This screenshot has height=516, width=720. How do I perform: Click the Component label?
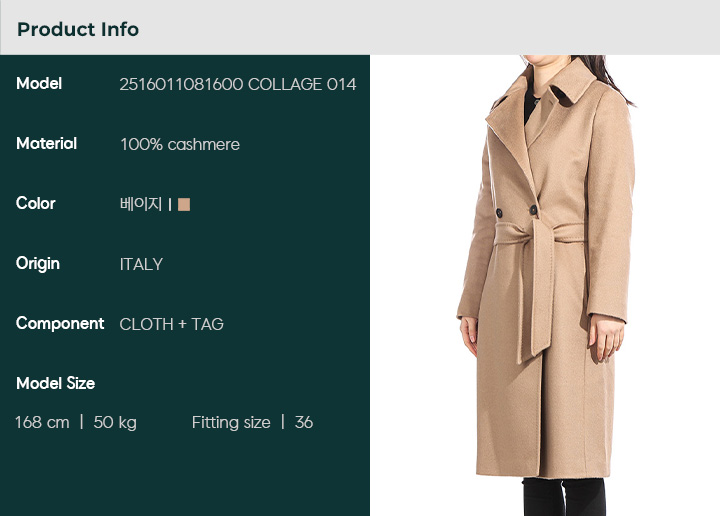[x=60, y=324]
